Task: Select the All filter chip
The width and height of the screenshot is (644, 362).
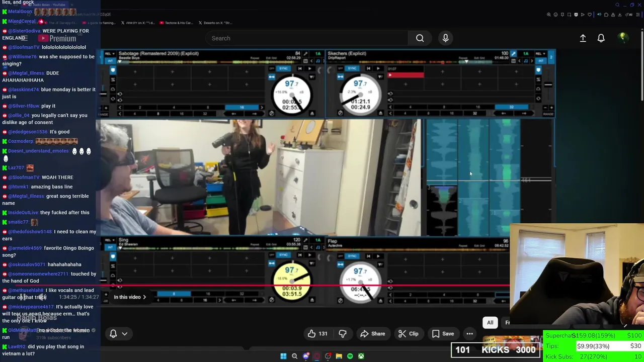Action: (490, 323)
